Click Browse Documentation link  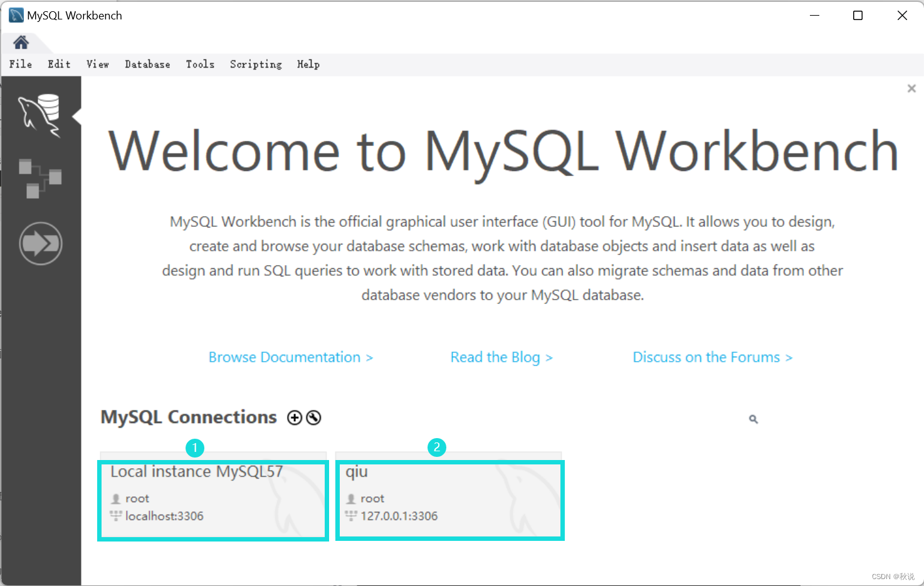click(x=291, y=357)
